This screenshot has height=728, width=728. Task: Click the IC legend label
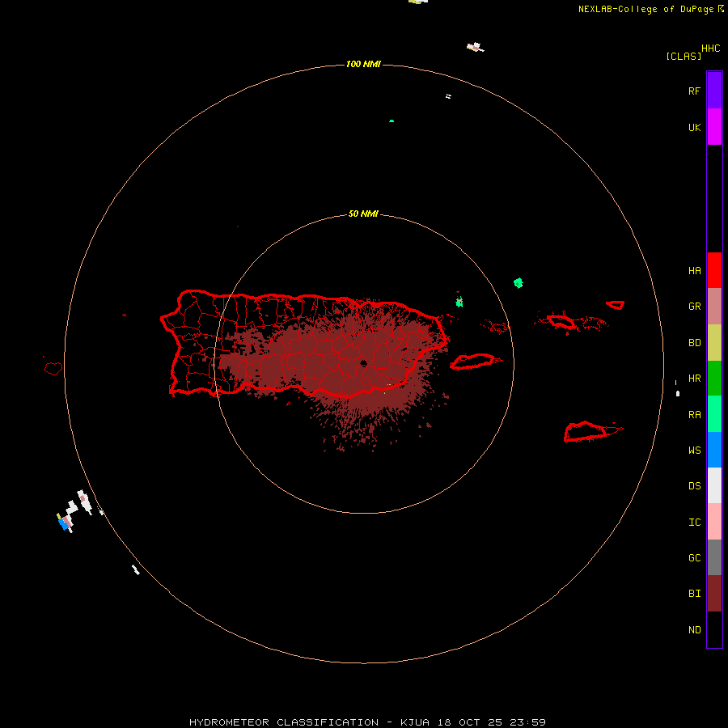click(x=694, y=522)
